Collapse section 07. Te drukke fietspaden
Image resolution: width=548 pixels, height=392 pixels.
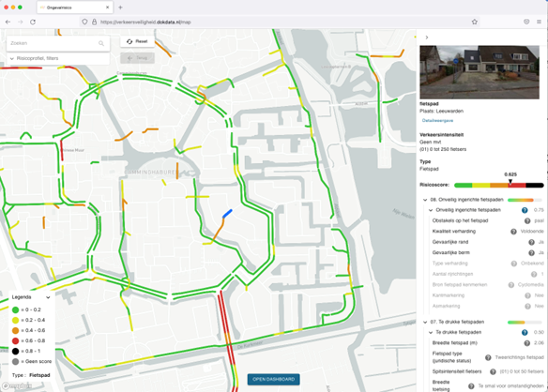[x=425, y=322]
